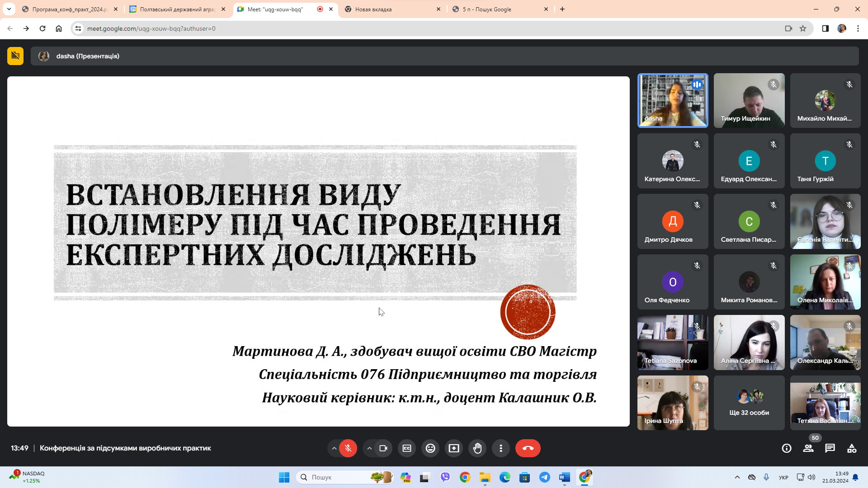
Task: Select Оля Федченко participant tile
Action: [x=673, y=282]
